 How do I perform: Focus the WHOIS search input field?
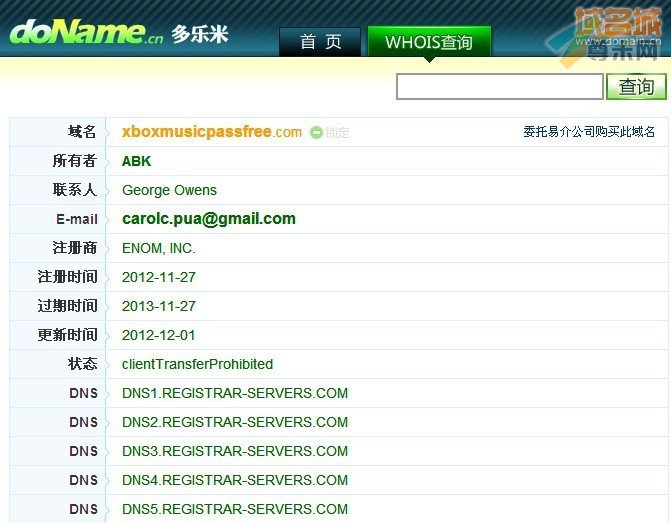coord(500,86)
